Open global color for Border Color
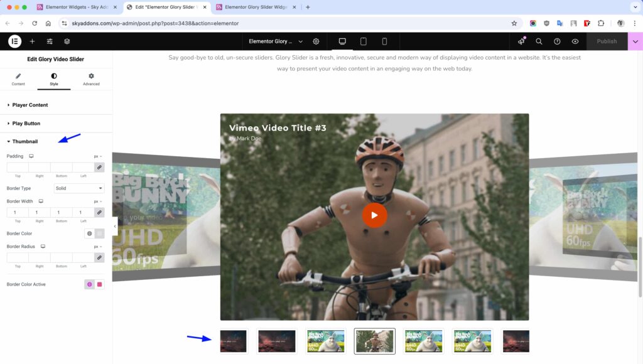This screenshot has width=643, height=364. point(89,233)
